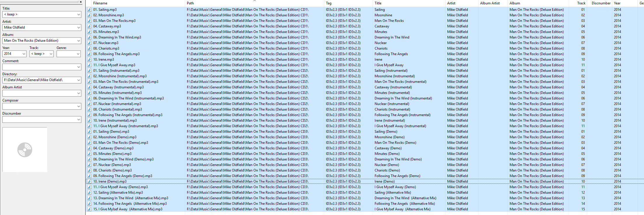Select the file icon for 11. I Give Myself Away.mp3
Viewport: 644px width, 215px height.
click(89, 65)
